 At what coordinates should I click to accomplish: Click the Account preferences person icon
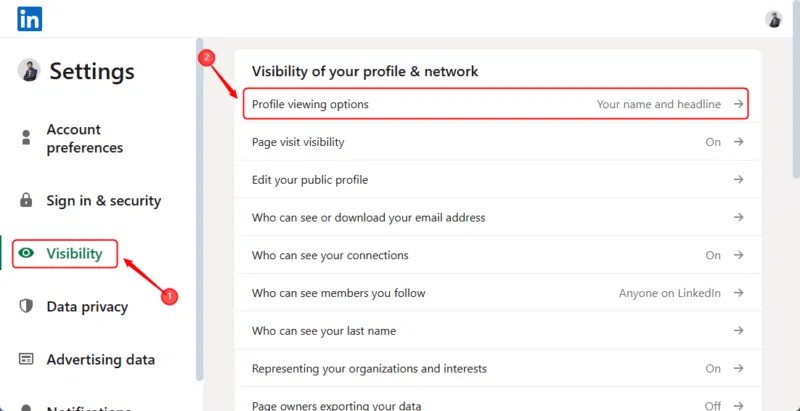coord(27,139)
